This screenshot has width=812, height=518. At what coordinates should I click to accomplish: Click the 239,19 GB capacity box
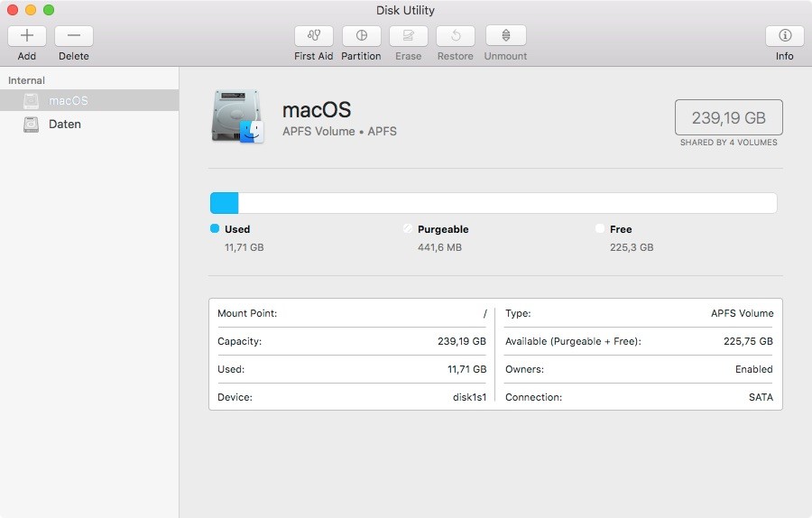[x=729, y=117]
